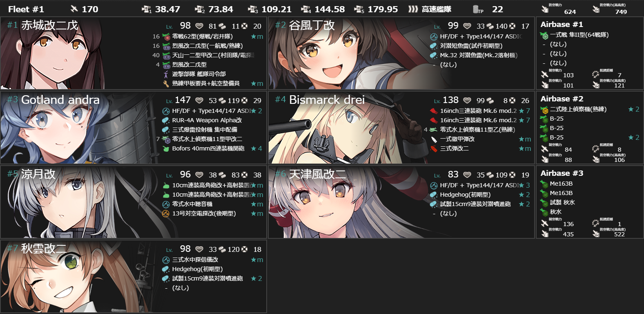Image resolution: width=644 pixels, height=314 pixels.
Task: Click the green AA gun icon beside Bofors 40mm
Action: click(166, 148)
